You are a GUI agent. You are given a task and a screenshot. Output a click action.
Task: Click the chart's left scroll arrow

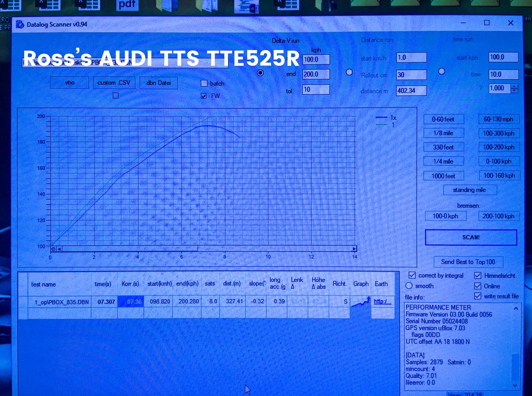tap(59, 249)
